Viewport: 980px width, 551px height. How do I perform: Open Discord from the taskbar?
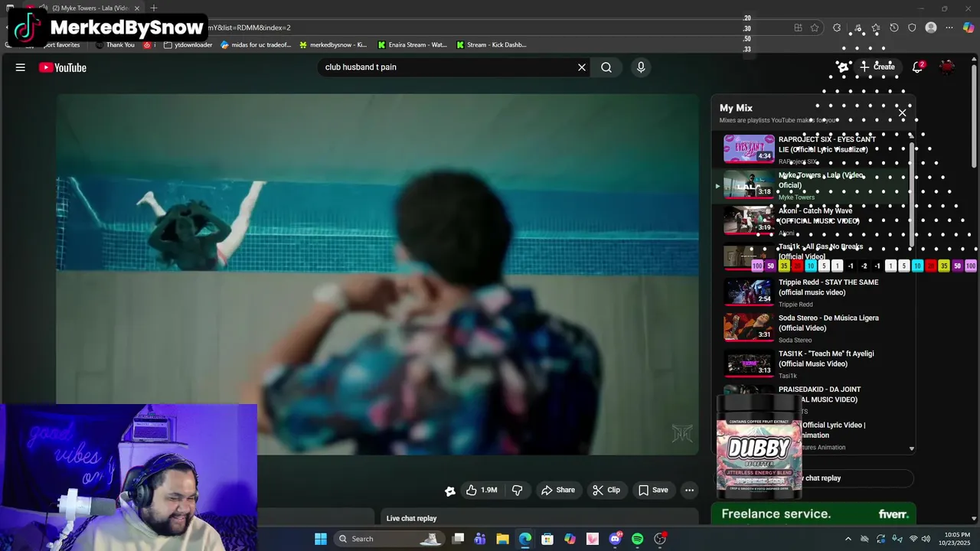(615, 539)
